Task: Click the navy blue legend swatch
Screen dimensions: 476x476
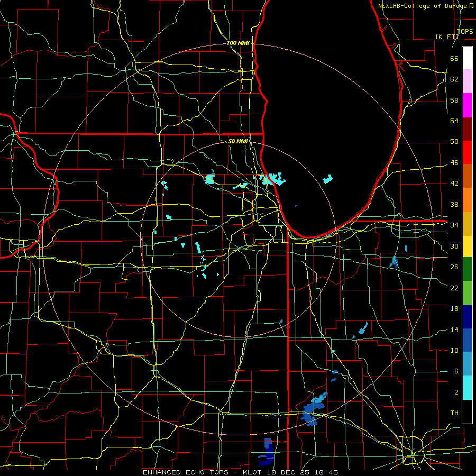Action: pyautogui.click(x=467, y=317)
